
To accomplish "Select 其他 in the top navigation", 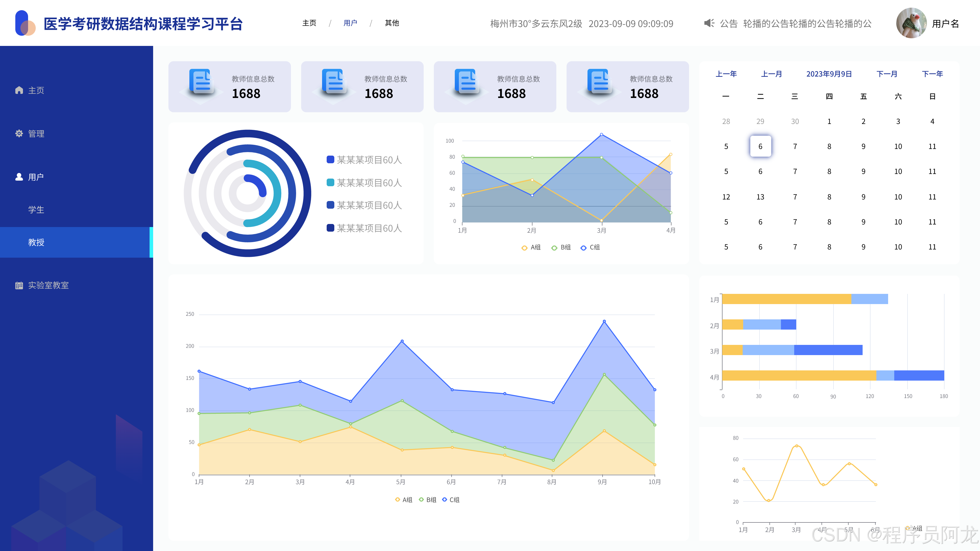I will click(392, 23).
